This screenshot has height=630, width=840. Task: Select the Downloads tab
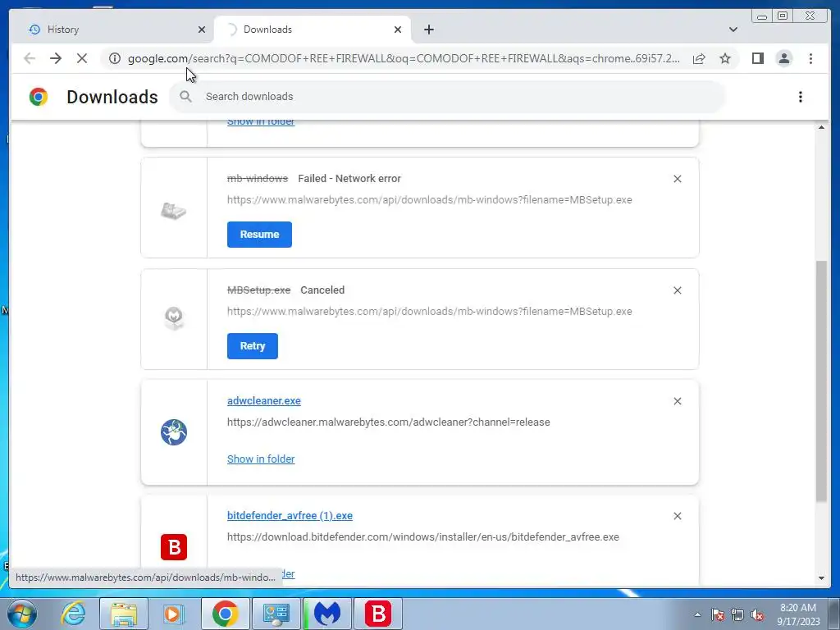click(312, 30)
